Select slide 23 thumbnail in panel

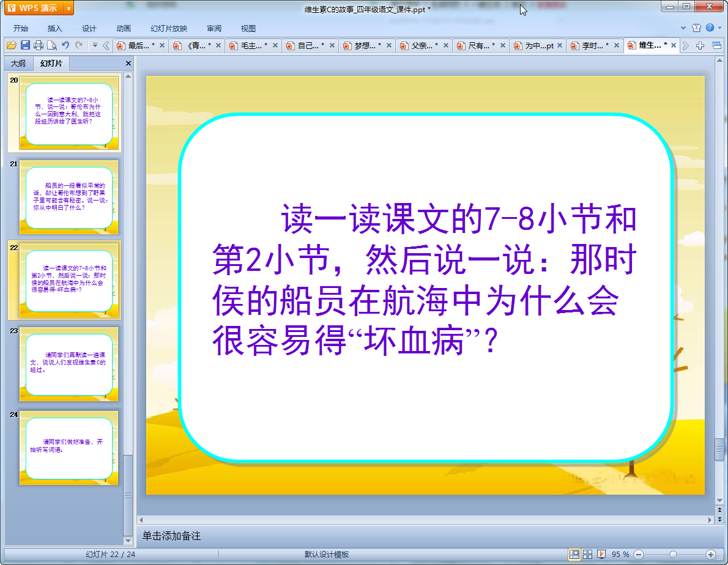(69, 364)
